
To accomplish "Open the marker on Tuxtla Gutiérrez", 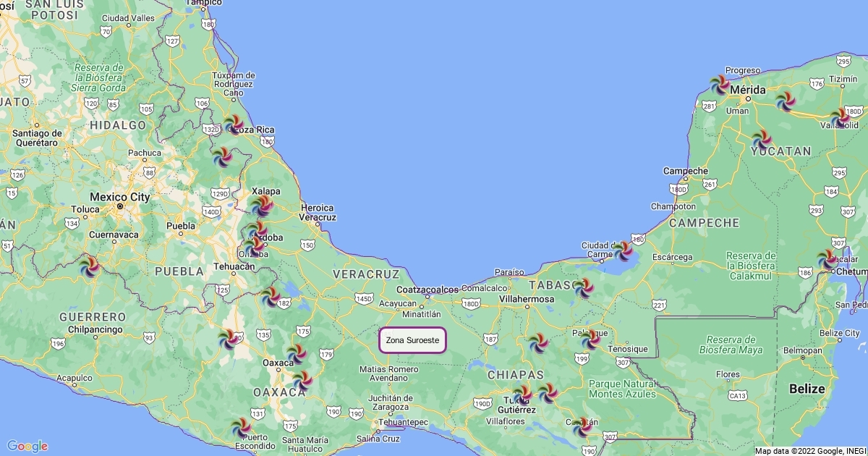I will 522,394.
